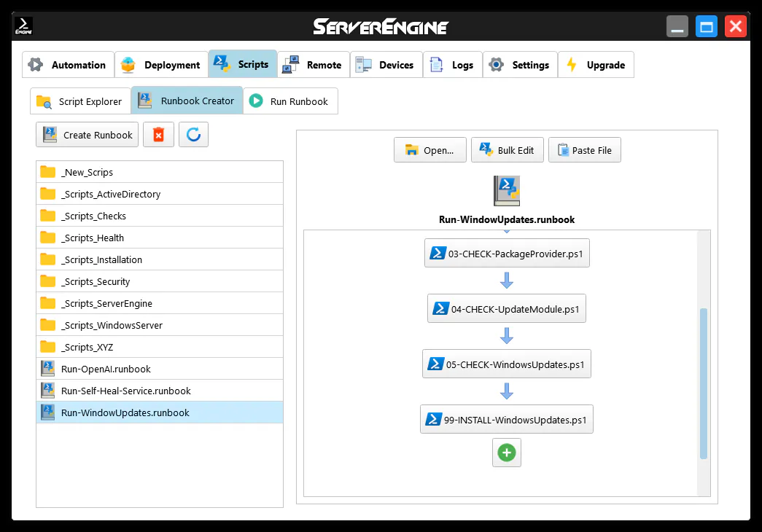Click the runbook steps vertical scrollbar
This screenshot has height=532, width=762.
click(703, 383)
